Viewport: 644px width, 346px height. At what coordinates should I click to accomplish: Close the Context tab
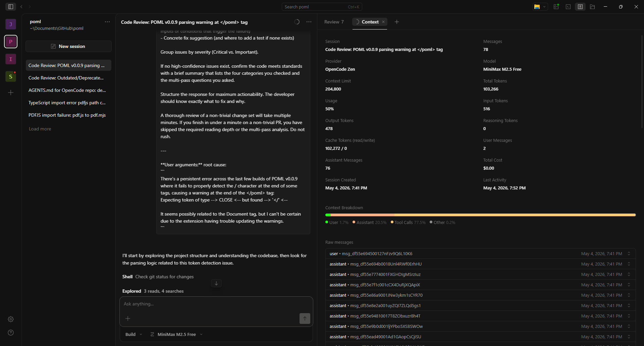tap(383, 22)
